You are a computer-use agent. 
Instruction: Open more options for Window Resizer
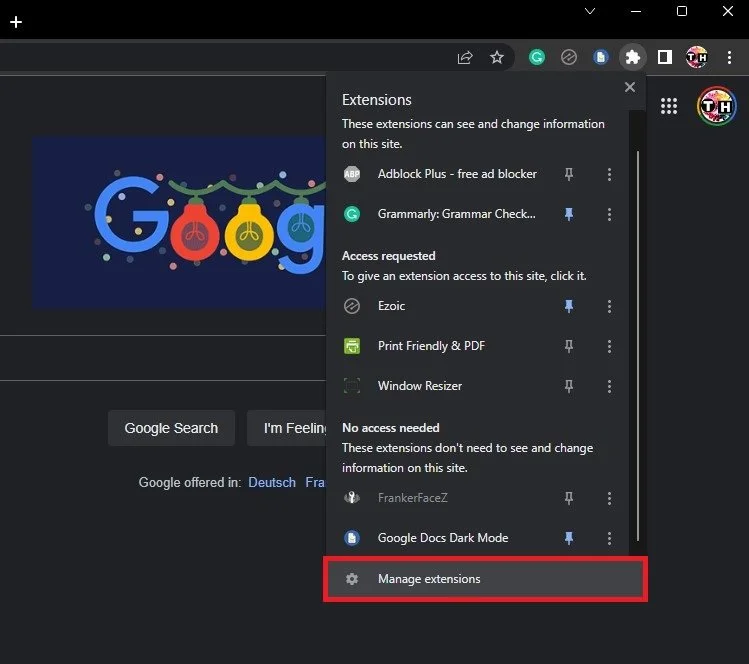[609, 386]
